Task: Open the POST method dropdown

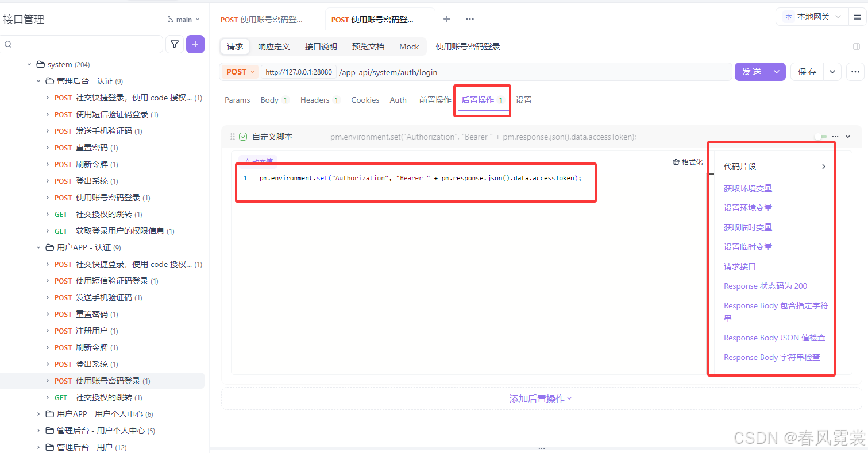Action: 240,72
